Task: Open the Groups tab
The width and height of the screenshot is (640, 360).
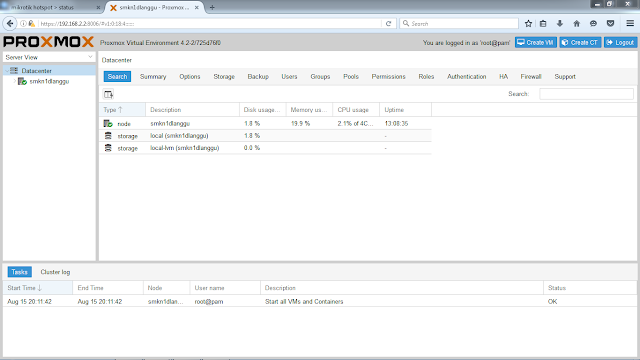Action: pos(320,76)
